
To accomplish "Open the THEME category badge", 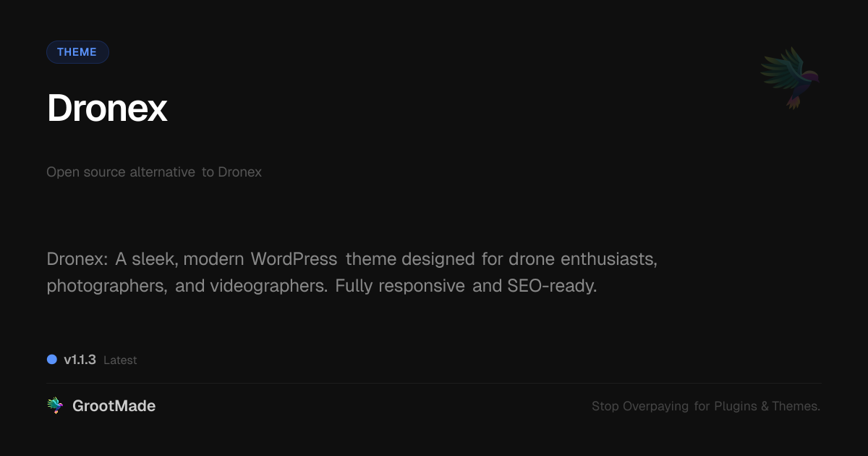I will tap(77, 51).
